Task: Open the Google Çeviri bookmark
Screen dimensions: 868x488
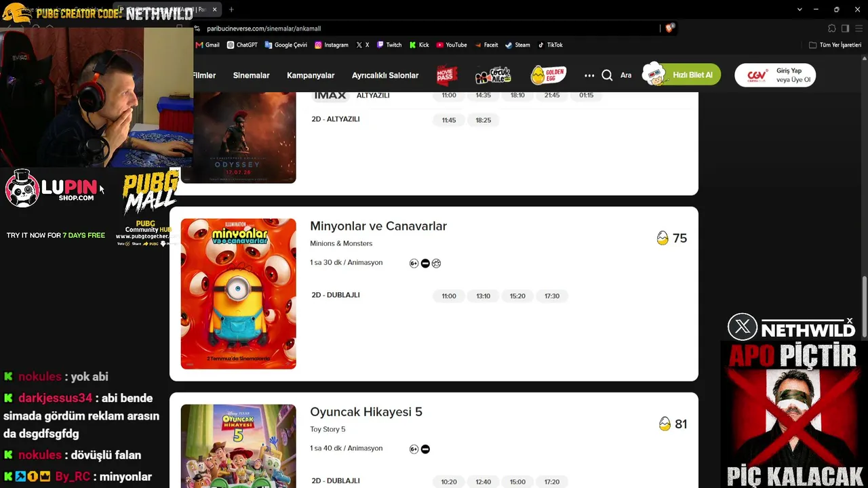Action: [x=285, y=45]
